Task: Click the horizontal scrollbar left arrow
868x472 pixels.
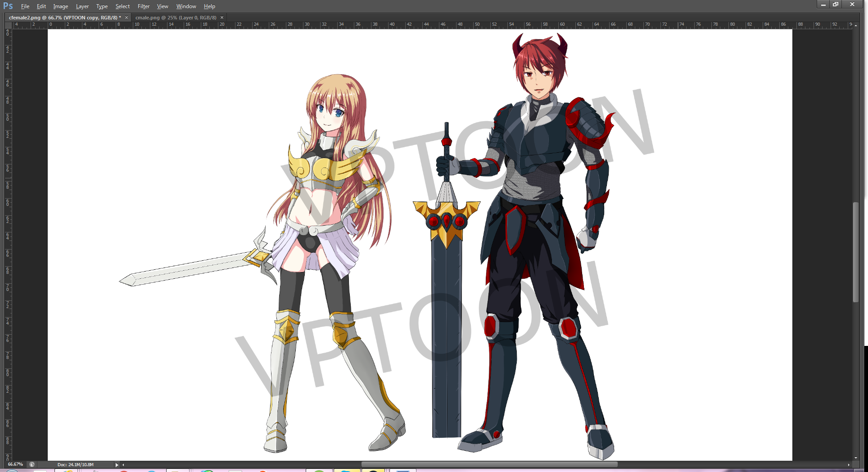Action: coord(123,465)
